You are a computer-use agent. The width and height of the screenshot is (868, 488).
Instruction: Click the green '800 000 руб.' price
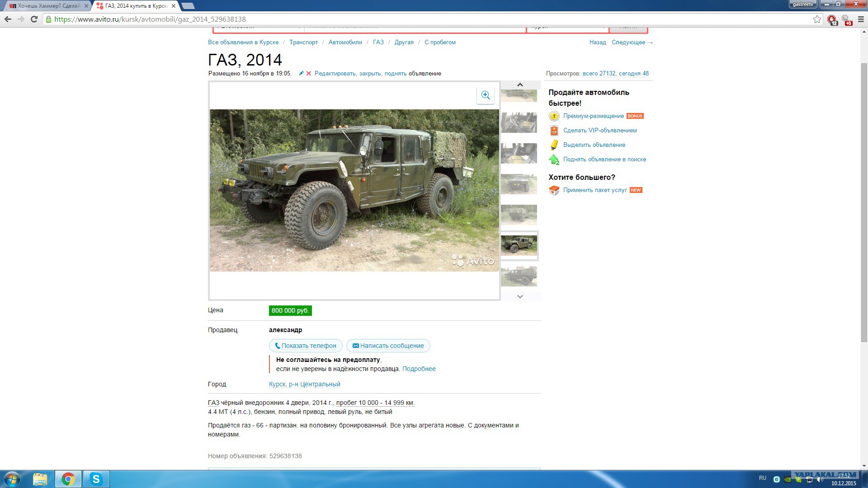tap(290, 310)
